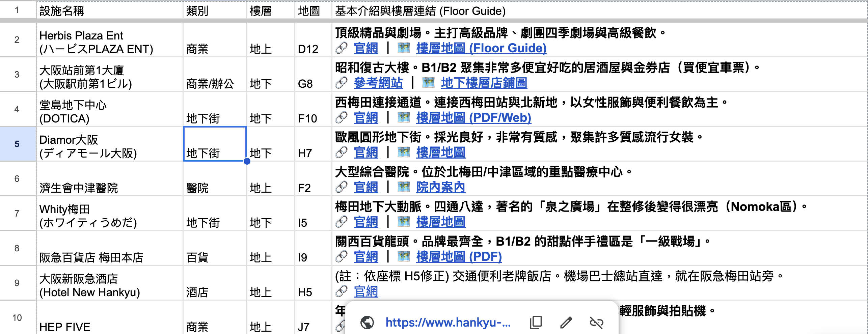
Task: Select row 7 by clicking its row number
Action: pyautogui.click(x=17, y=213)
